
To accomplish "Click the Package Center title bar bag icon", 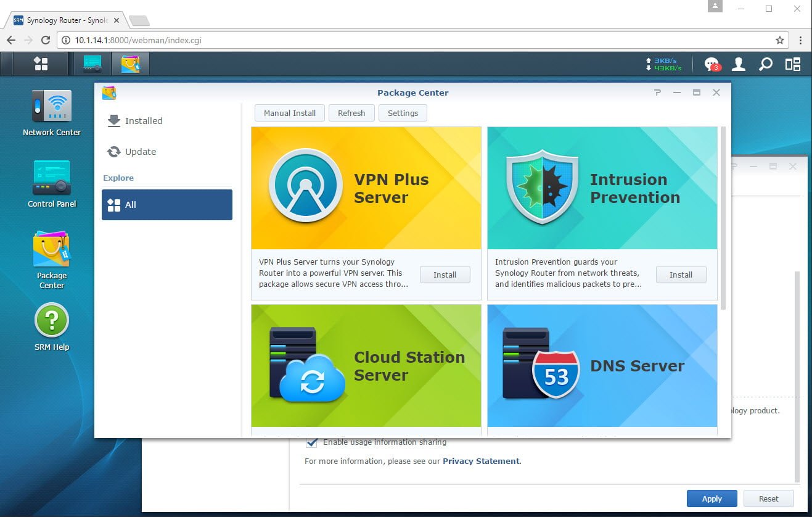I will [x=109, y=93].
